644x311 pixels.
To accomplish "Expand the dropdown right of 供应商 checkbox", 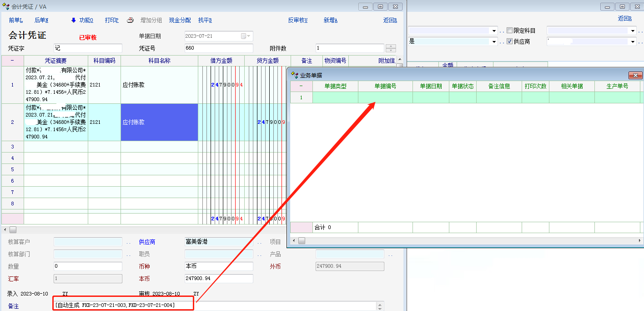I will (633, 42).
